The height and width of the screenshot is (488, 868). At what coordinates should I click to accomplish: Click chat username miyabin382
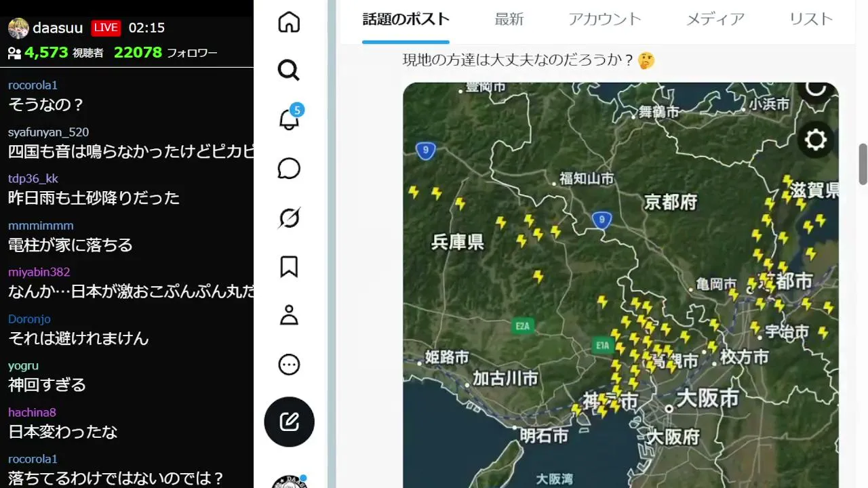coord(39,272)
